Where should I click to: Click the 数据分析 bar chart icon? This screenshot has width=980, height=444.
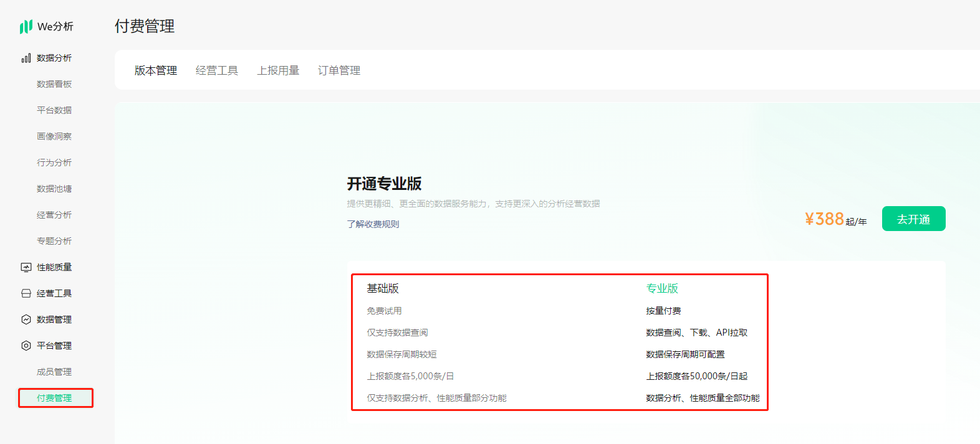tap(26, 58)
